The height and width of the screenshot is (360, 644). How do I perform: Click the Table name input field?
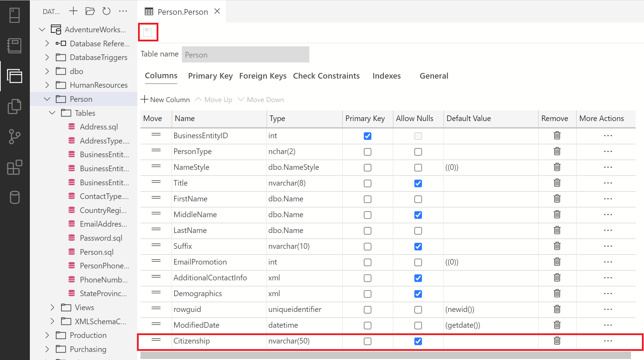point(245,54)
